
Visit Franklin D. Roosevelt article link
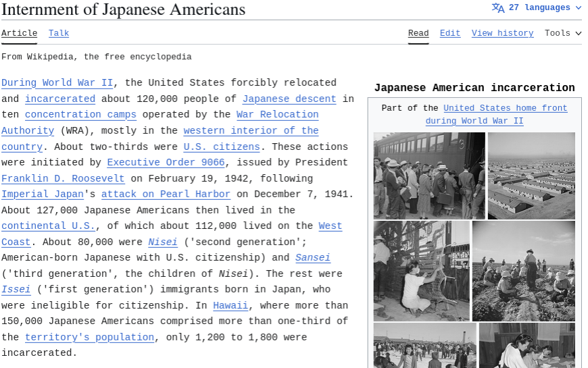[63, 178]
